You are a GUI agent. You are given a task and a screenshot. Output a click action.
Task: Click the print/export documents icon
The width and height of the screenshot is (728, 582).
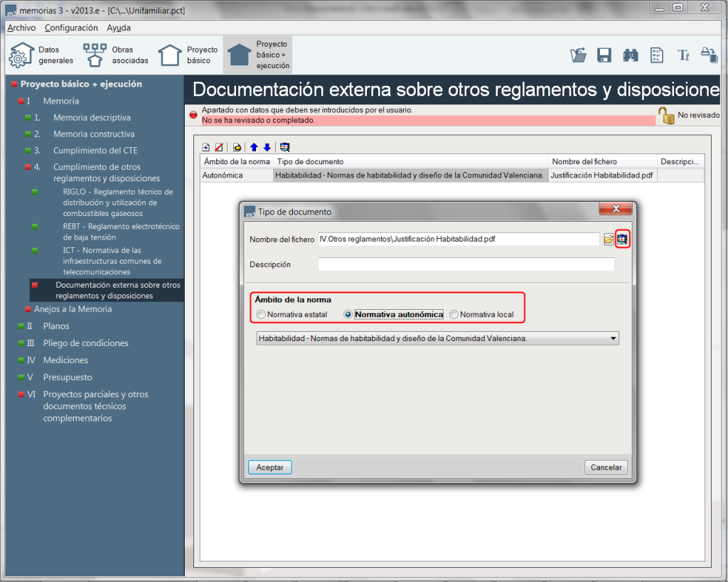[709, 55]
